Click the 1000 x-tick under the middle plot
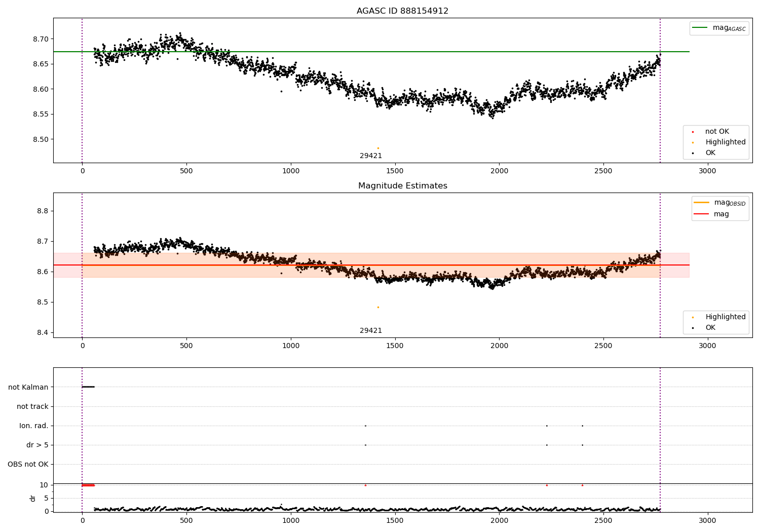The width and height of the screenshot is (760, 532). coord(291,346)
